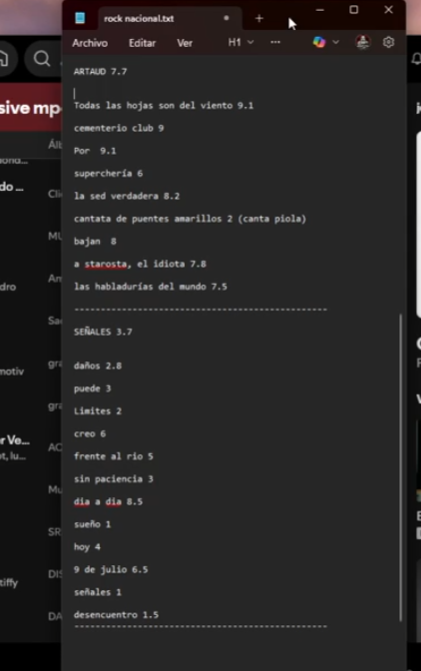Click the line 'bajan 8'
Viewport: 421px width, 671px height.
click(x=95, y=241)
